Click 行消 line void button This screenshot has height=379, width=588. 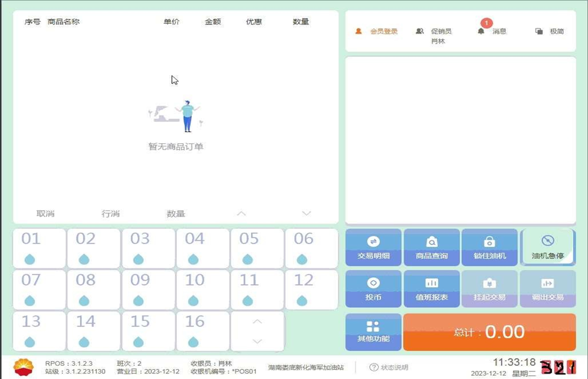[111, 214]
